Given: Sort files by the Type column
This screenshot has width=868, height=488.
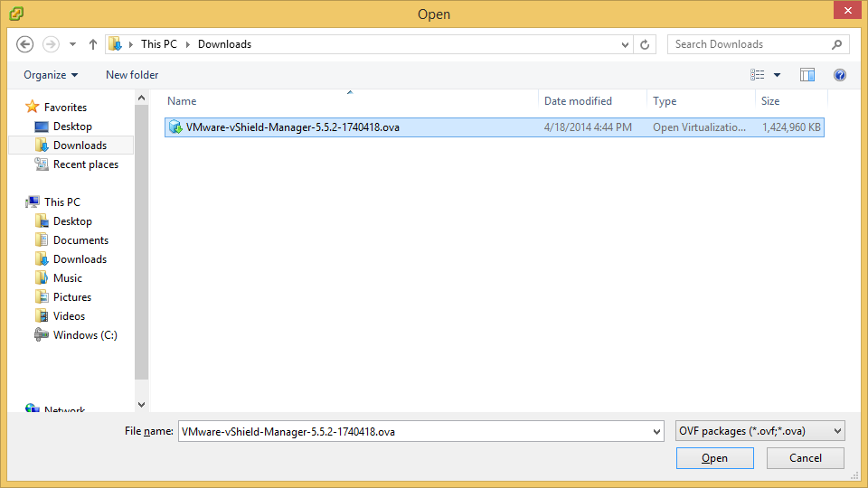Looking at the screenshot, I should tap(701, 101).
